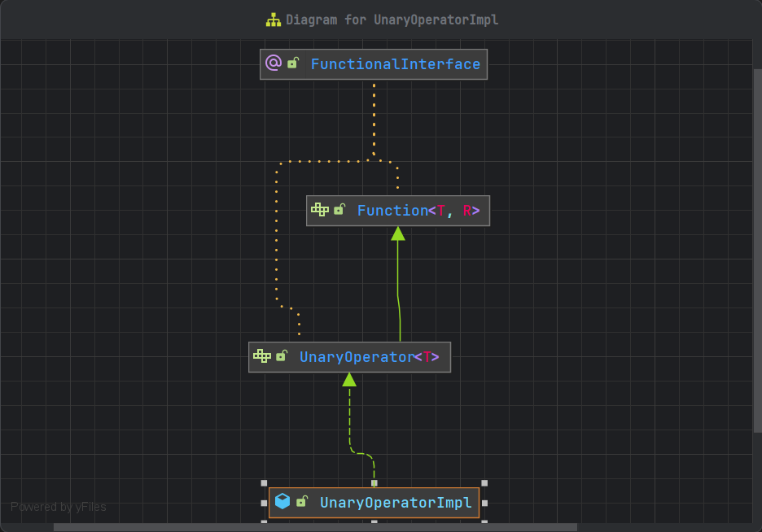
Task: Click the horizontal scrollbar thumb at the bottom
Action: 315,527
